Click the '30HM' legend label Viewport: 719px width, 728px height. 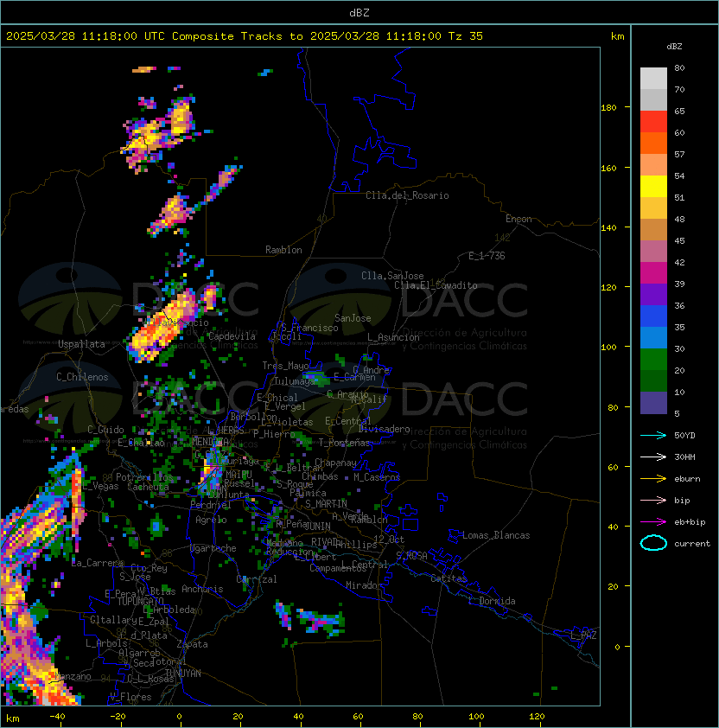point(684,457)
